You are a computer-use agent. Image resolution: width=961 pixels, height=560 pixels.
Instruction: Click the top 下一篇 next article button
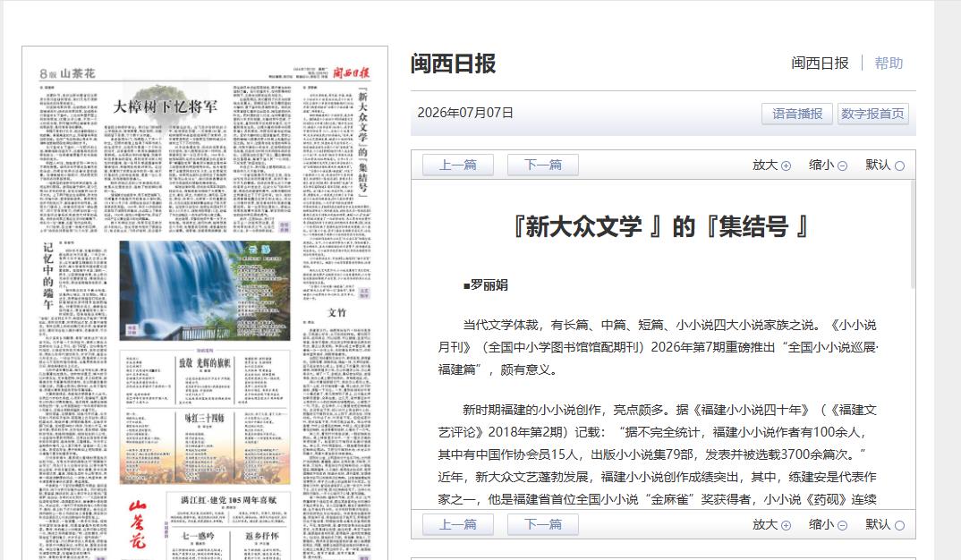[543, 165]
